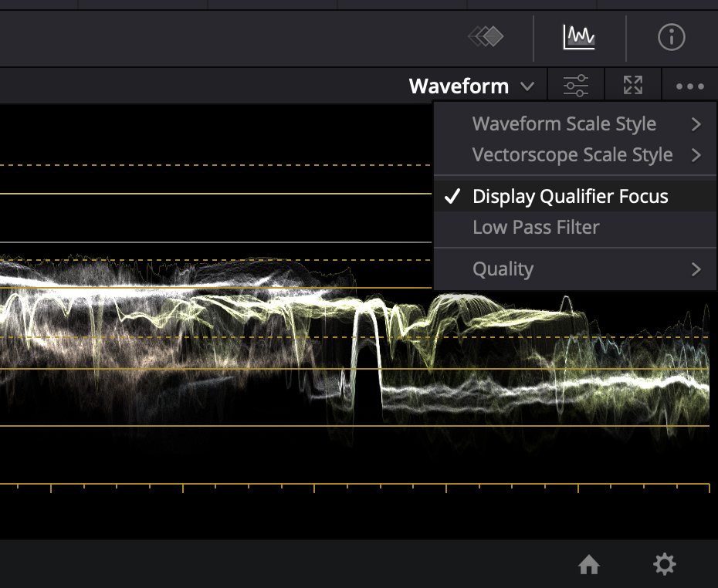The height and width of the screenshot is (588, 718).
Task: Open Project Settings gear icon
Action: tap(664, 565)
